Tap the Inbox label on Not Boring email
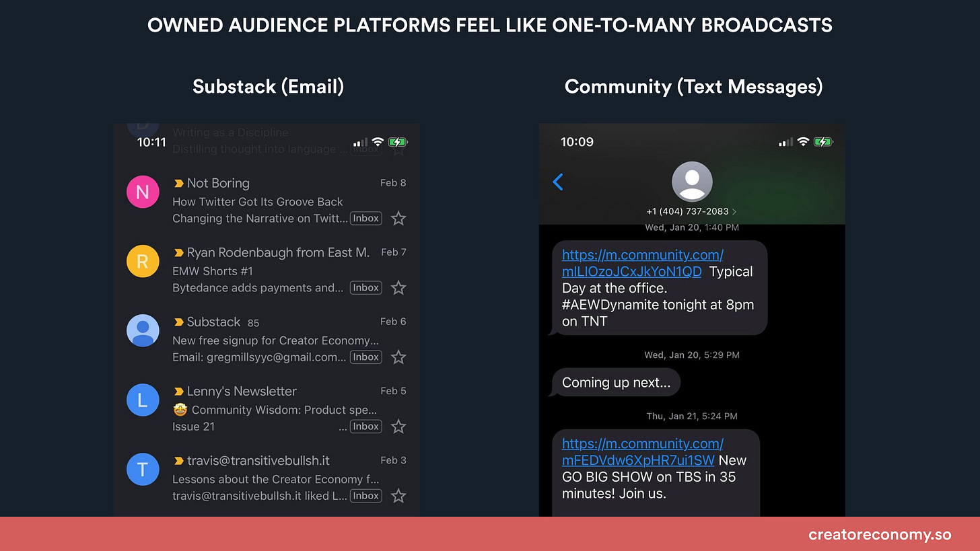980x551 pixels. pyautogui.click(x=366, y=218)
